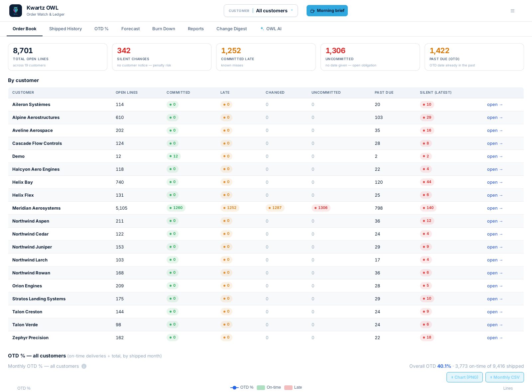Click the Total Open Lines 8,701 card
Screen dimensions: 532x392
(58, 57)
